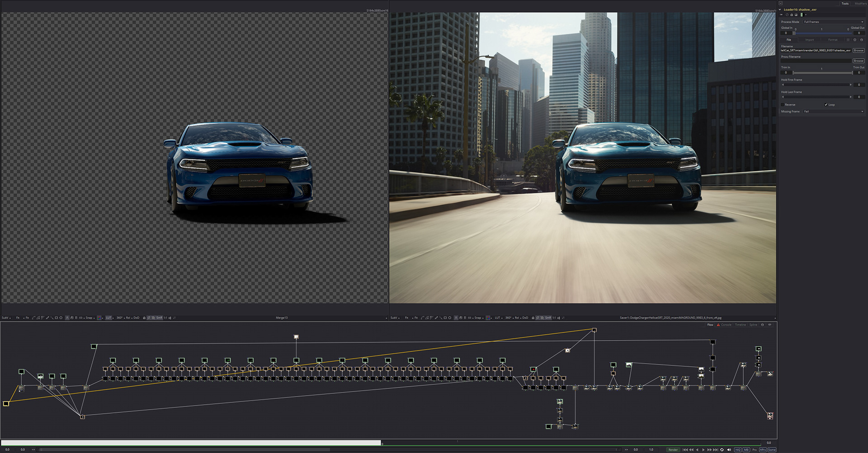This screenshot has width=868, height=453.
Task: Click the lock icon in Loader10 header
Action: 792,14
